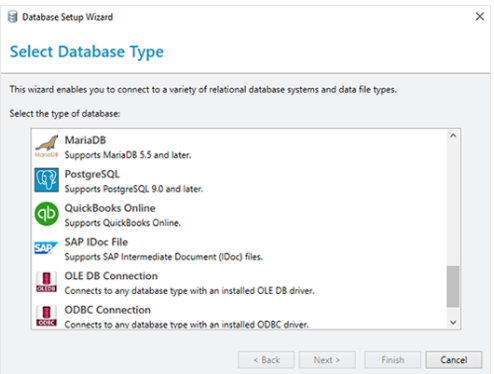Click the red OLE DB icon
The height and width of the screenshot is (374, 494).
click(46, 282)
